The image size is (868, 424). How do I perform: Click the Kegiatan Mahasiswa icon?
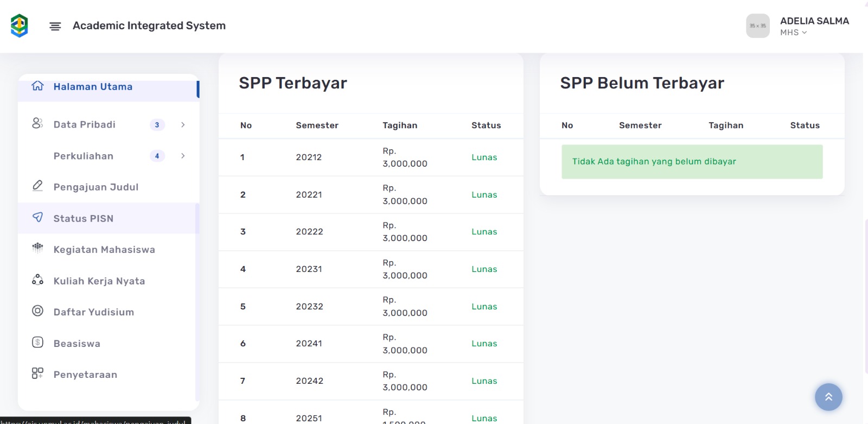pos(37,249)
